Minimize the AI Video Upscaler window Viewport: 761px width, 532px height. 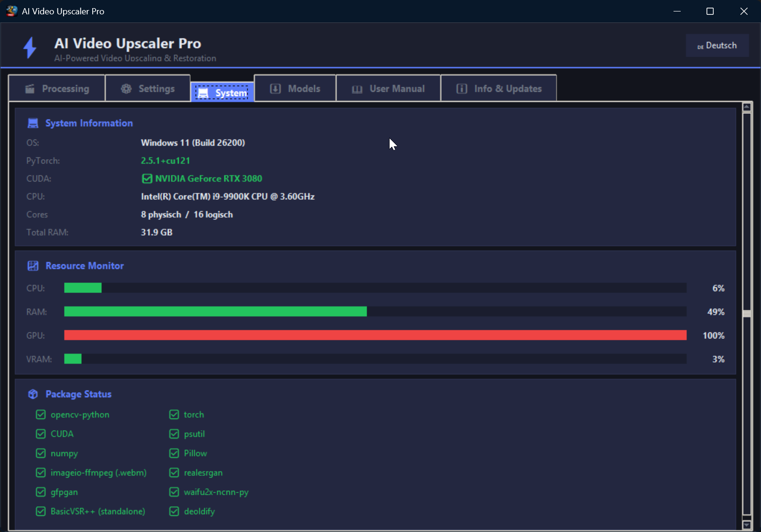(x=677, y=11)
